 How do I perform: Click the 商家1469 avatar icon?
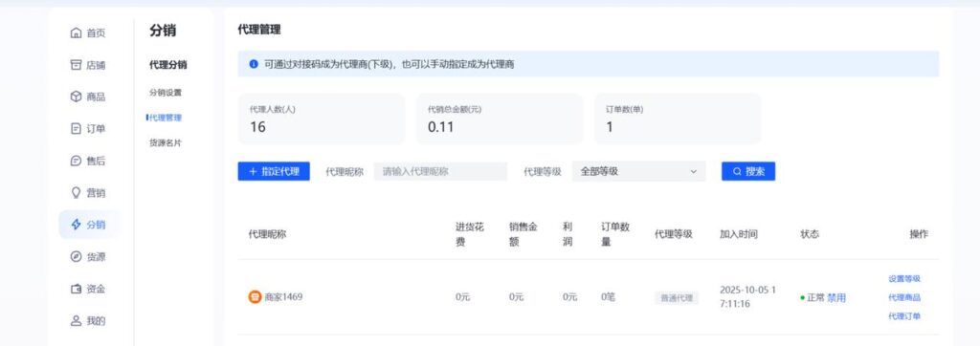(255, 297)
